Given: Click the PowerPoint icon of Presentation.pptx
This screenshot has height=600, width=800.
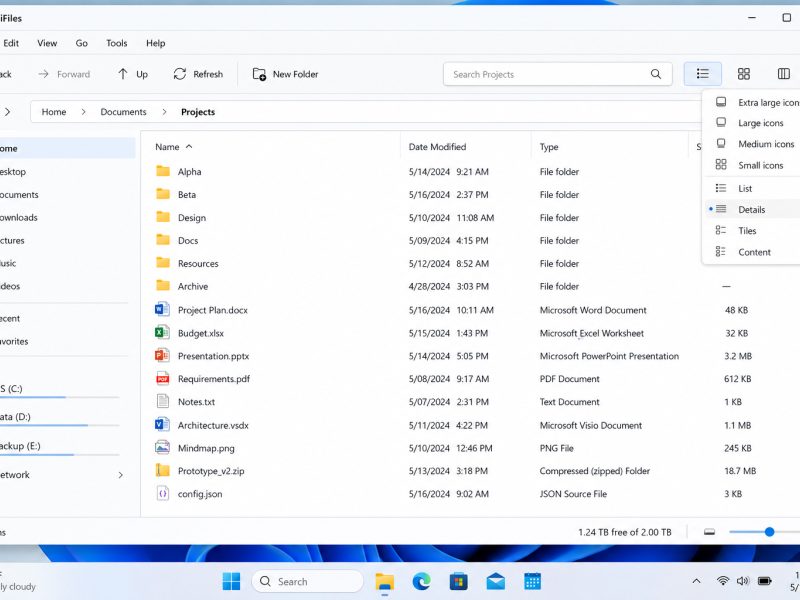Looking at the screenshot, I should coord(162,355).
